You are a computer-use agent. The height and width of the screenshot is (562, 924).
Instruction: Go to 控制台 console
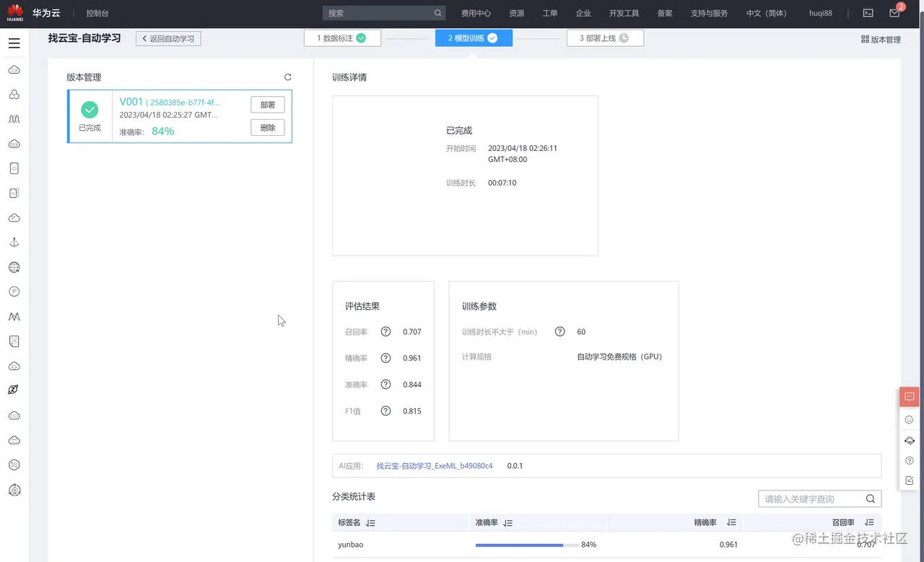pos(97,13)
